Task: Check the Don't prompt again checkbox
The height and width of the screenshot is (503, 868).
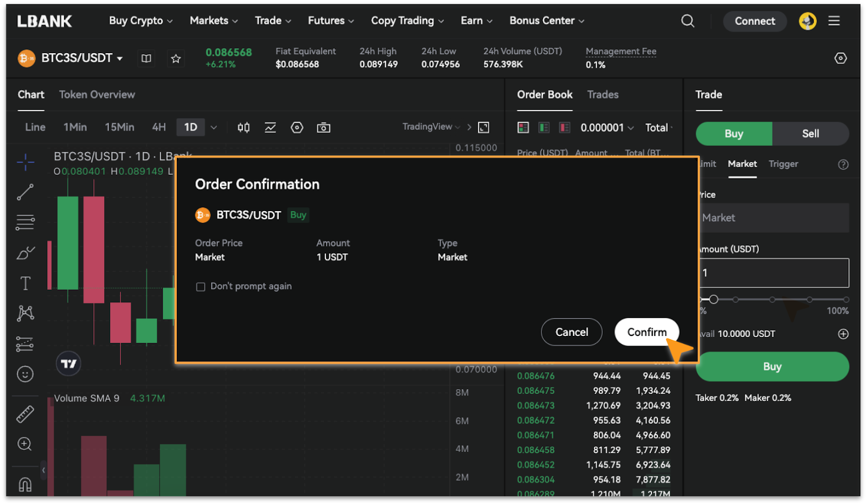Action: click(201, 286)
